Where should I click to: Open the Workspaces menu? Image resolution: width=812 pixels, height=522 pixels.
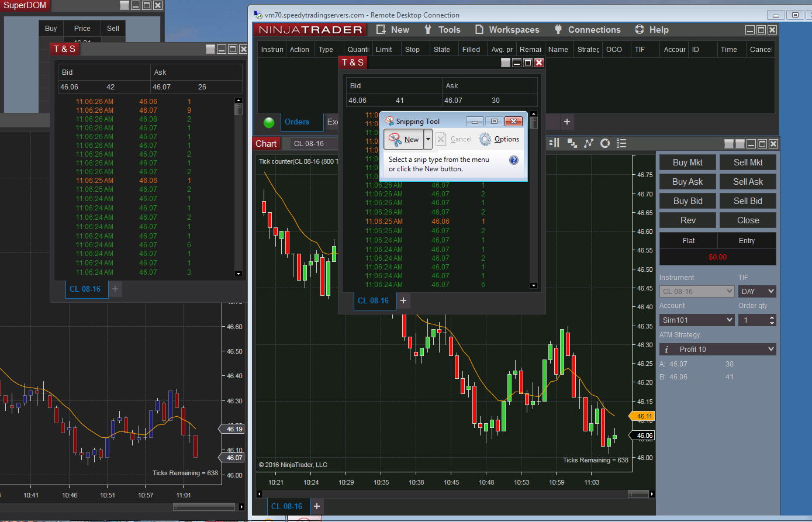[x=507, y=30]
